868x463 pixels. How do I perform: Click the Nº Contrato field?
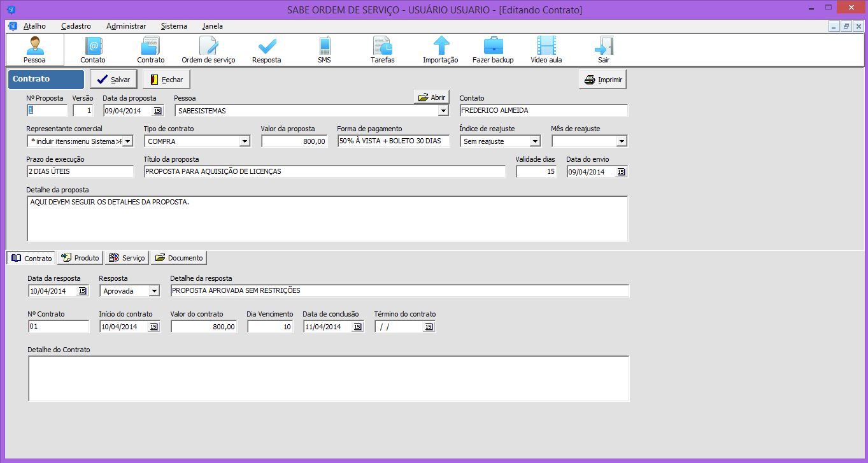coord(59,327)
